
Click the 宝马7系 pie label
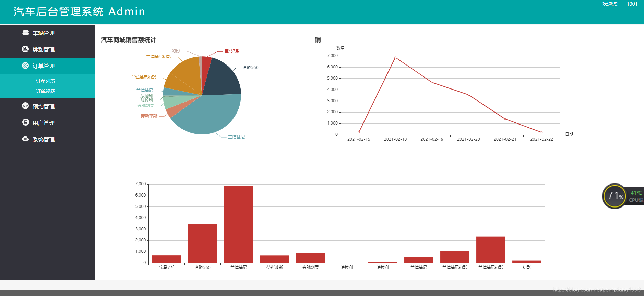[x=232, y=51]
